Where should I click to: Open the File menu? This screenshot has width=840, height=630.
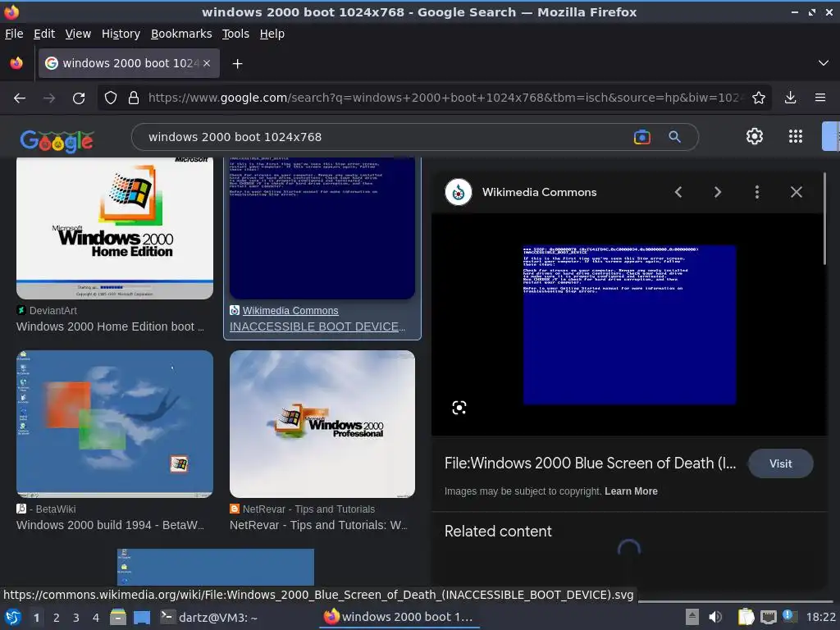(x=14, y=34)
